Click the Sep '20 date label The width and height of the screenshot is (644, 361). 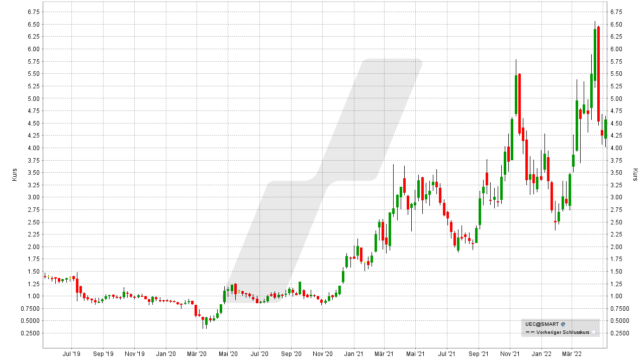pyautogui.click(x=291, y=353)
